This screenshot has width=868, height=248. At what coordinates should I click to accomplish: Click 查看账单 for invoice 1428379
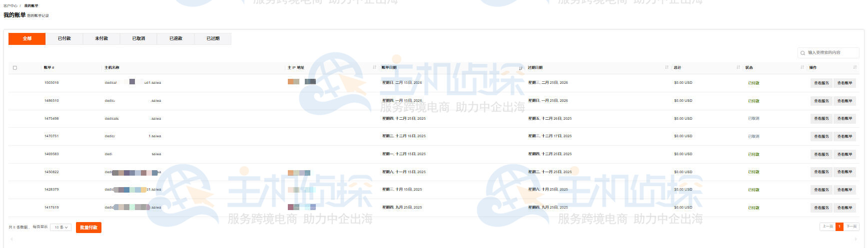coord(845,190)
